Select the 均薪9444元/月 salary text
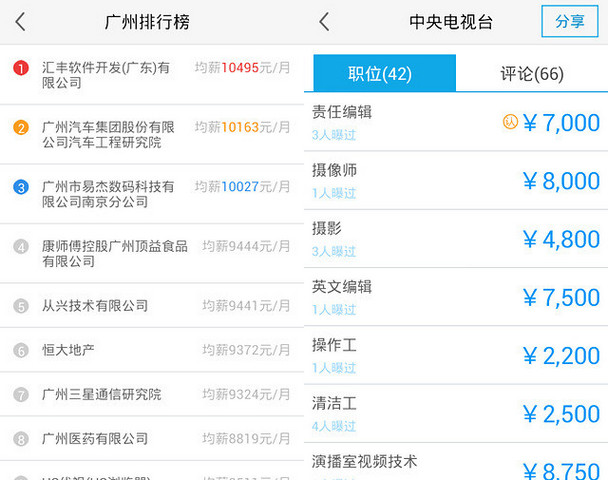The width and height of the screenshot is (608, 480). click(x=246, y=246)
